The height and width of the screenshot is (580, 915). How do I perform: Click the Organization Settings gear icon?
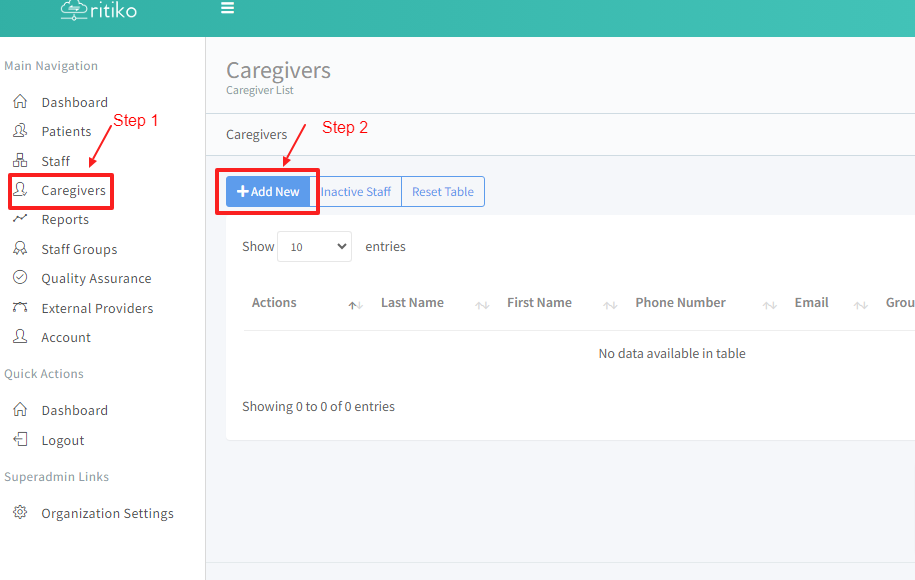pos(20,513)
